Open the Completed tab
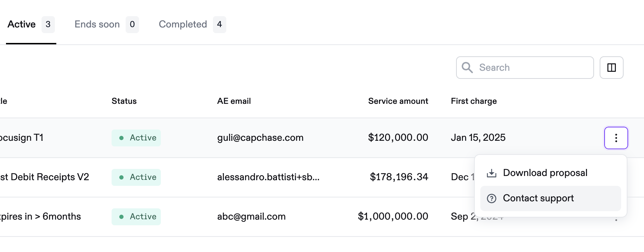This screenshot has width=644, height=252. pyautogui.click(x=192, y=24)
